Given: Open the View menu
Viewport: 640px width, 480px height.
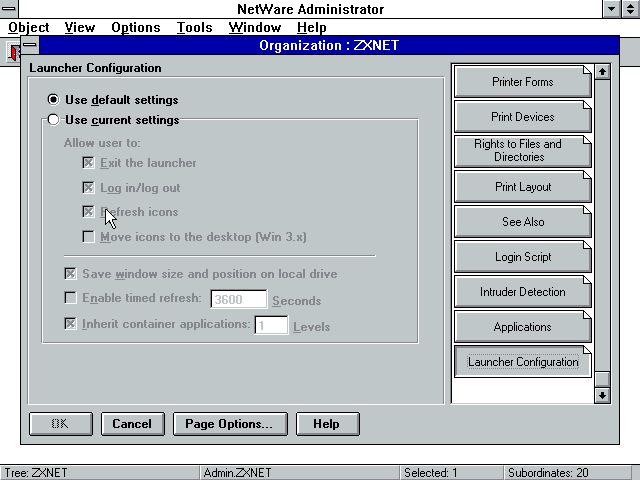Looking at the screenshot, I should click(80, 27).
